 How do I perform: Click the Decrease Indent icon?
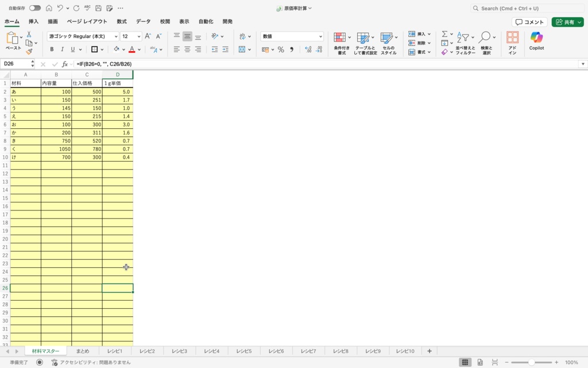point(215,49)
